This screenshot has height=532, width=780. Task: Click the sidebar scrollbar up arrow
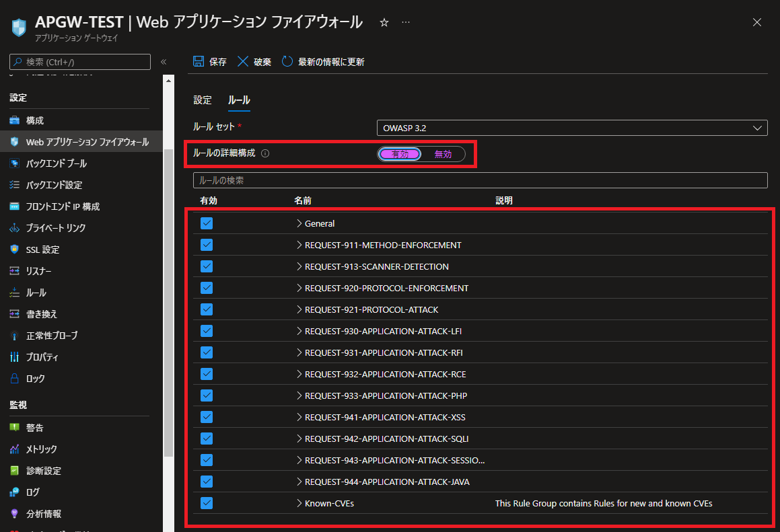[x=169, y=81]
